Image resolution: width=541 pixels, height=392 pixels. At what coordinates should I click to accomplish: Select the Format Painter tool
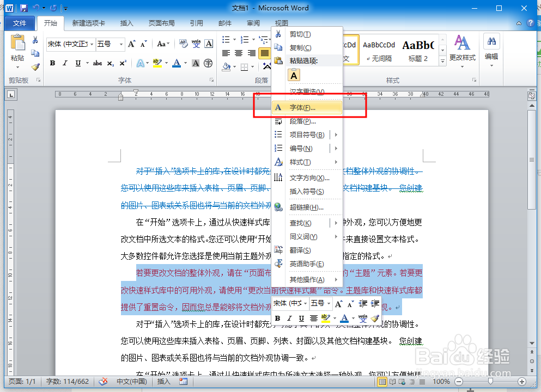click(34, 67)
